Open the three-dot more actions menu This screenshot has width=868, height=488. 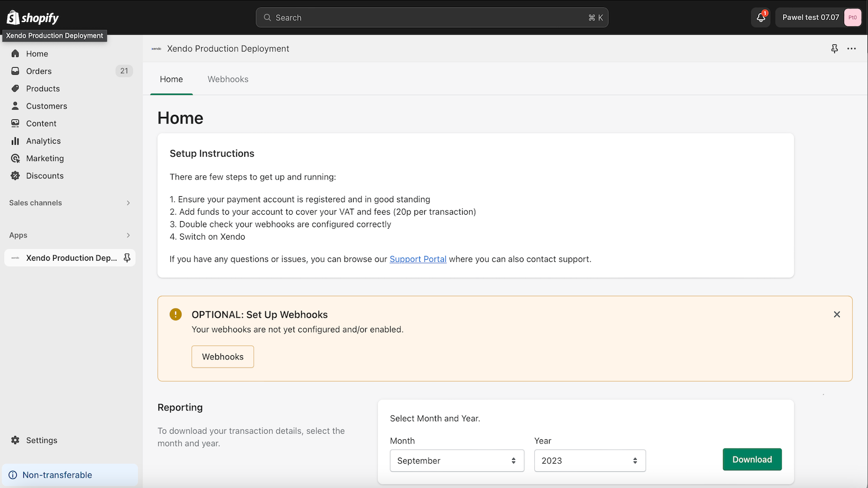click(852, 49)
